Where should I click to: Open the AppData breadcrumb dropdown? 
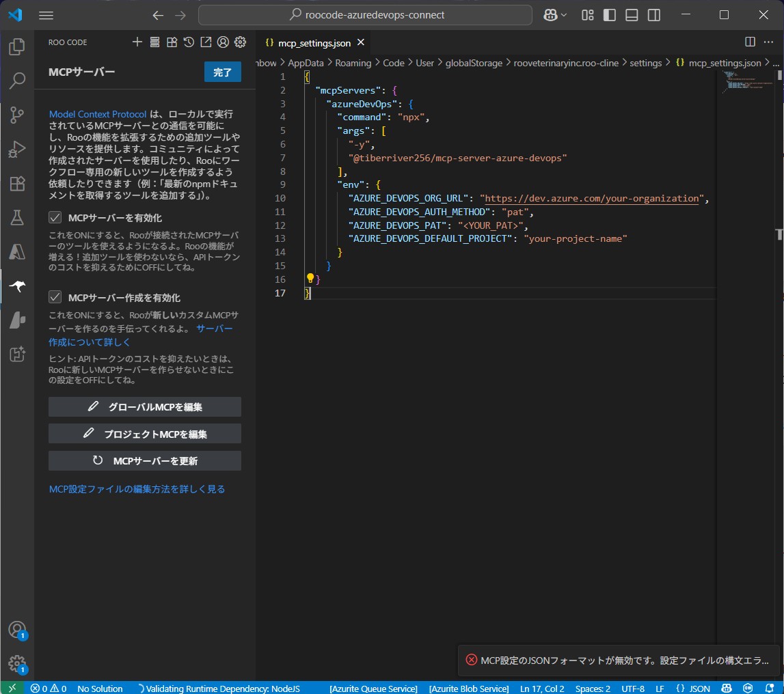click(x=306, y=63)
